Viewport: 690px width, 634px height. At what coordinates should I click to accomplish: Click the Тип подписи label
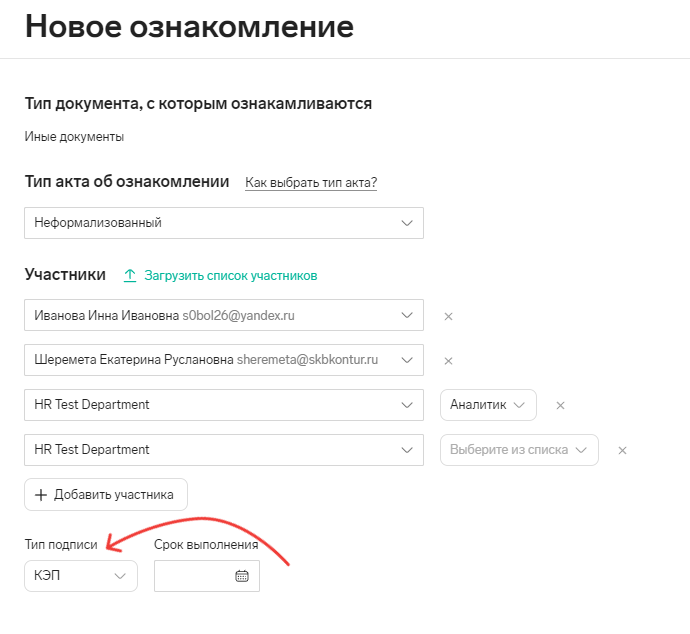click(x=61, y=545)
